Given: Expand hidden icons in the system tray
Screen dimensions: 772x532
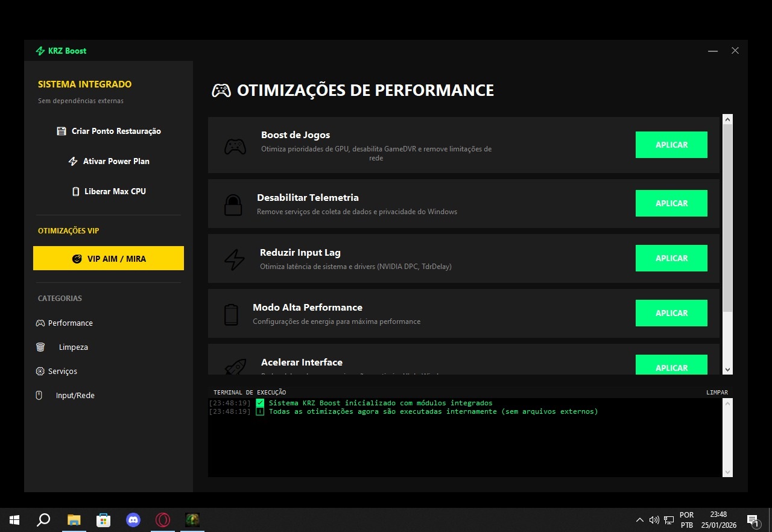Looking at the screenshot, I should [x=639, y=519].
